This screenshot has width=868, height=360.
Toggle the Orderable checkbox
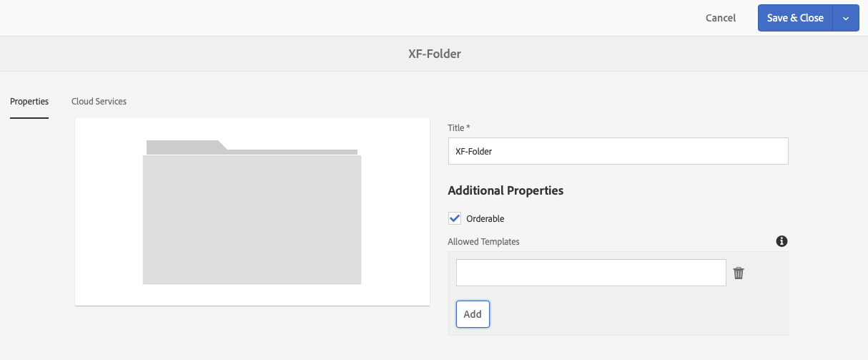[455, 218]
